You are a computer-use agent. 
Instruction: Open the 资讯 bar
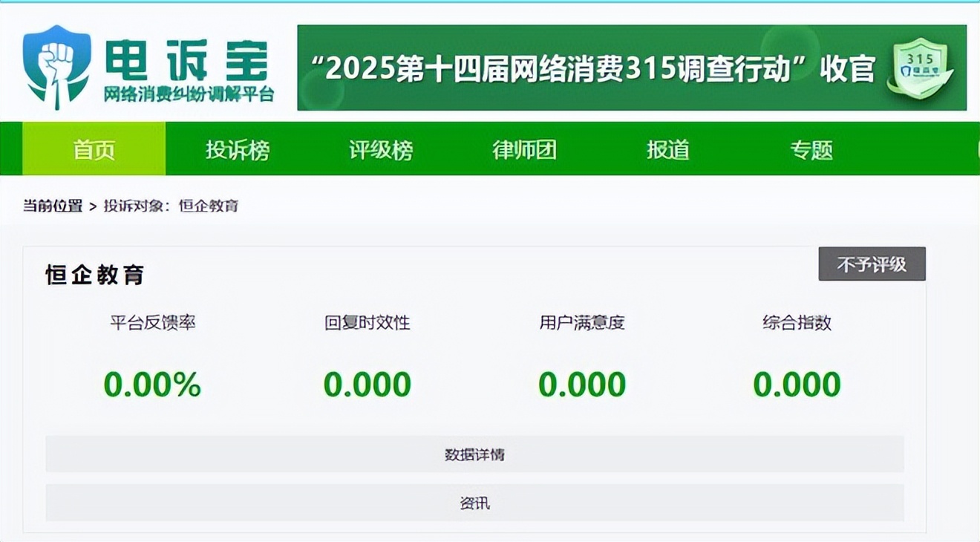point(474,503)
